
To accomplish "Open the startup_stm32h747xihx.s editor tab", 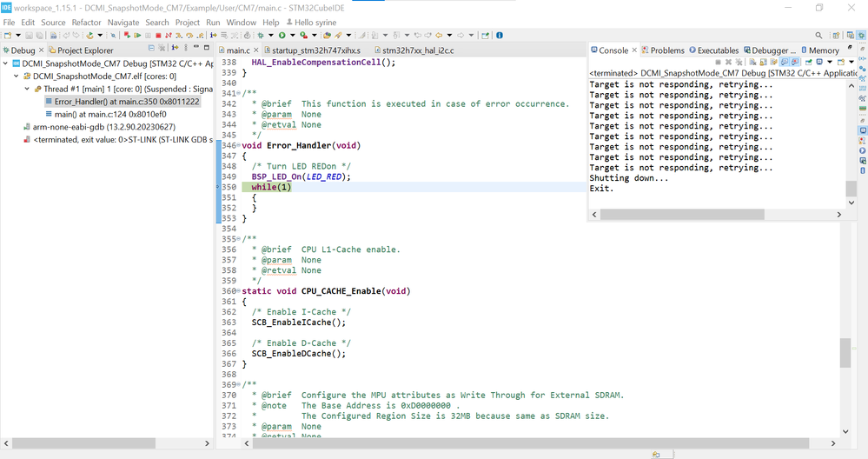I will click(x=315, y=50).
